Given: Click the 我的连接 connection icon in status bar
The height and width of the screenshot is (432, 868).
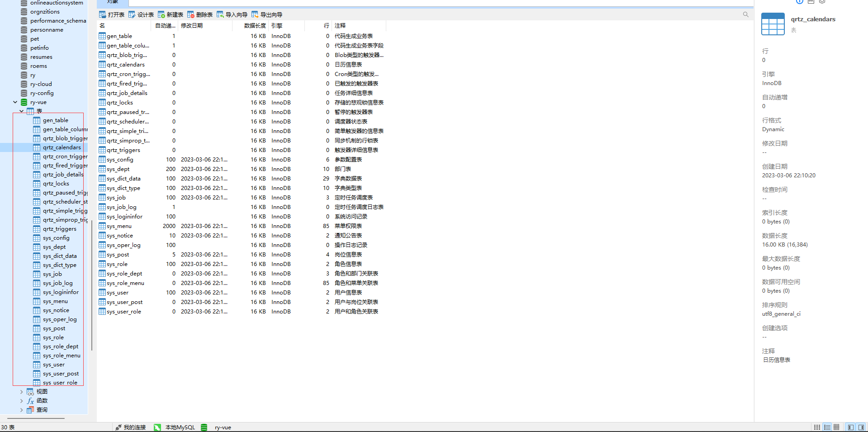Looking at the screenshot, I should pyautogui.click(x=119, y=427).
